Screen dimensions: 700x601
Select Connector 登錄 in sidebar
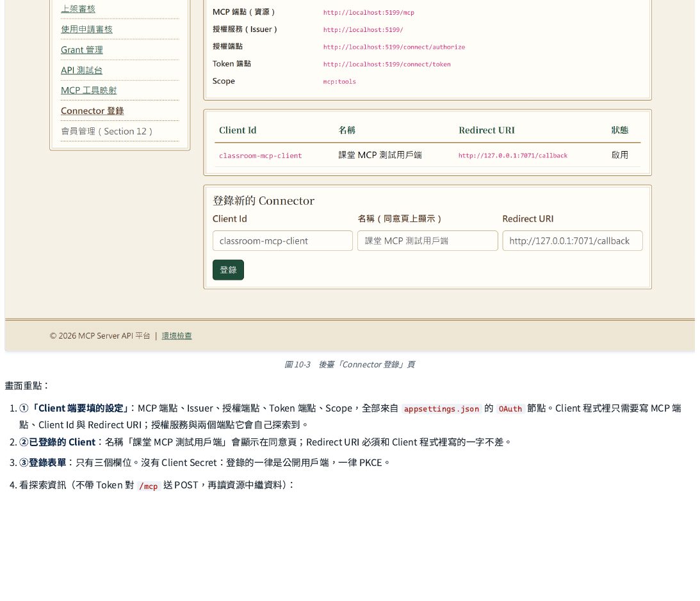[92, 111]
